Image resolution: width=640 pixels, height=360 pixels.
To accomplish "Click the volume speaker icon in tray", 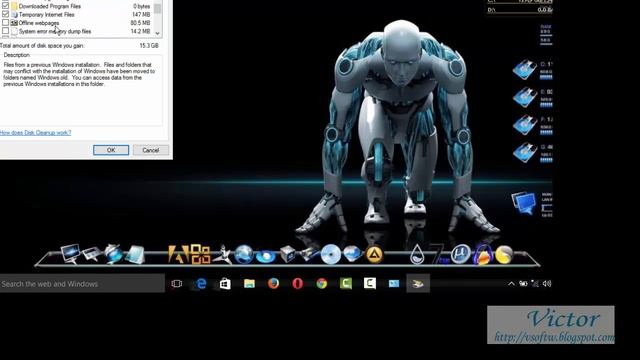I will (547, 284).
